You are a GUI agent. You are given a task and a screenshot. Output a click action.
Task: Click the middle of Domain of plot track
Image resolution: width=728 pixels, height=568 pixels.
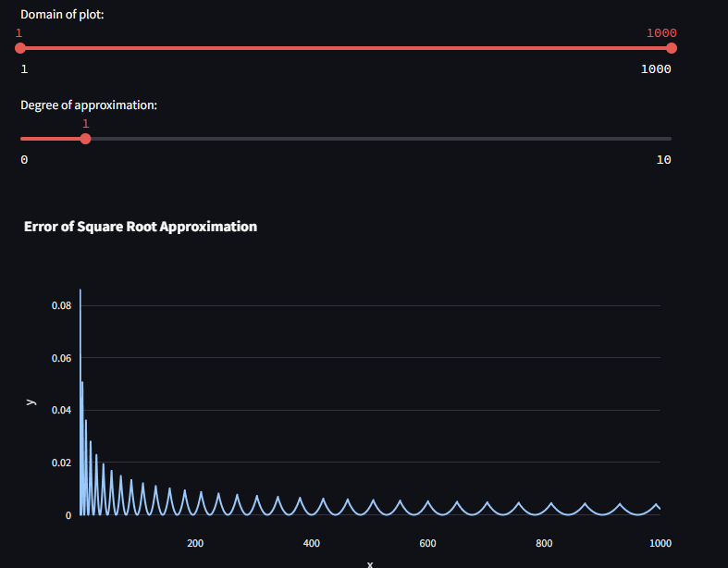coord(346,48)
